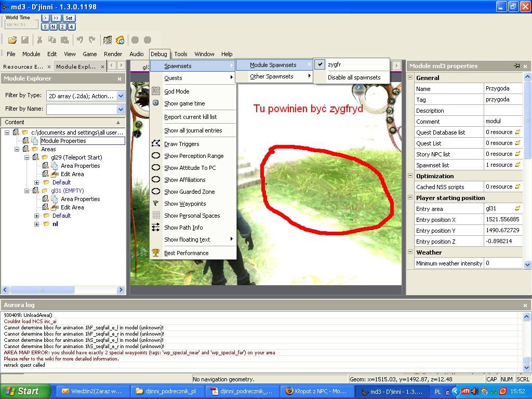Click the module building icon in the toolbar
The width and height of the screenshot is (532, 399).
tap(108, 40)
